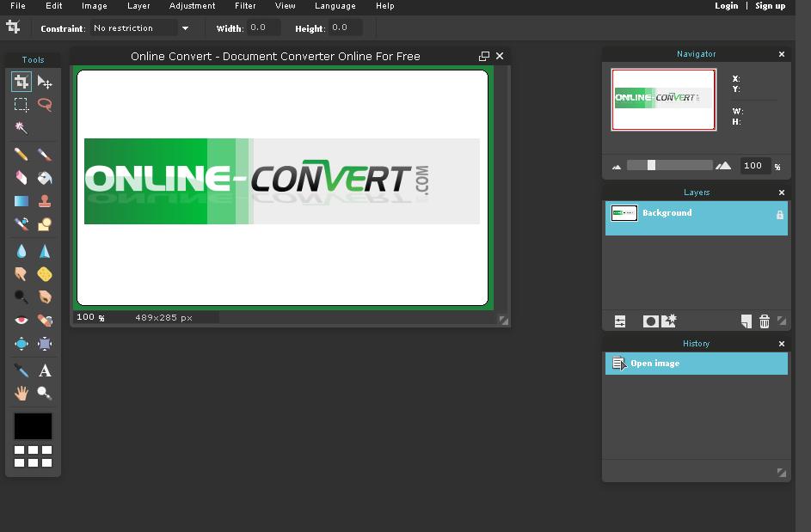
Task: Open the Edit menu
Action: pyautogui.click(x=54, y=6)
